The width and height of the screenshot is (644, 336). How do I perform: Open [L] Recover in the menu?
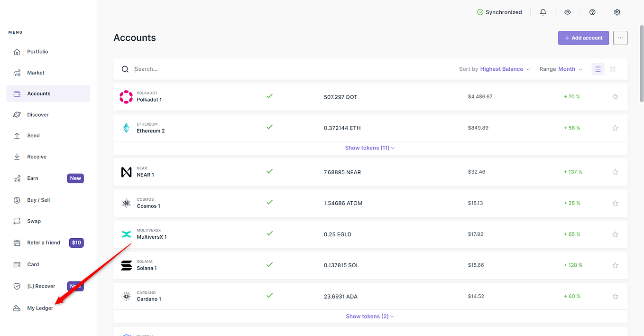tap(48, 287)
